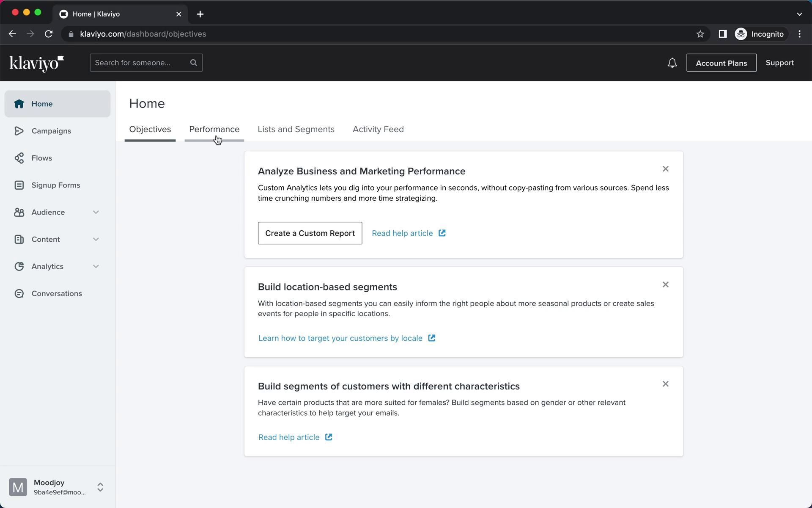Reload the page in browser

point(49,34)
